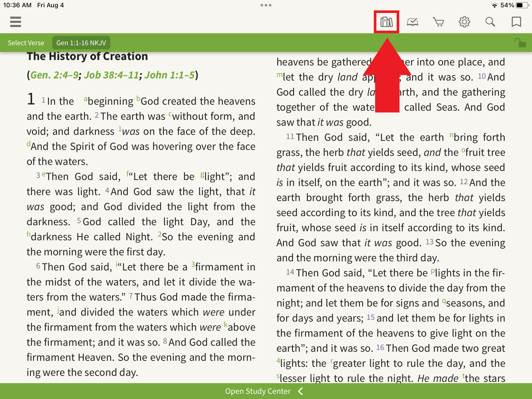532x399 pixels.
Task: Tap the 10:36 AM clock
Action: (17, 5)
